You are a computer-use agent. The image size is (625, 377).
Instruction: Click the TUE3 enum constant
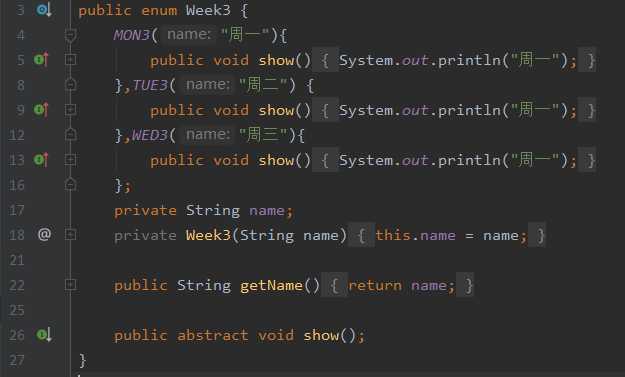(150, 85)
